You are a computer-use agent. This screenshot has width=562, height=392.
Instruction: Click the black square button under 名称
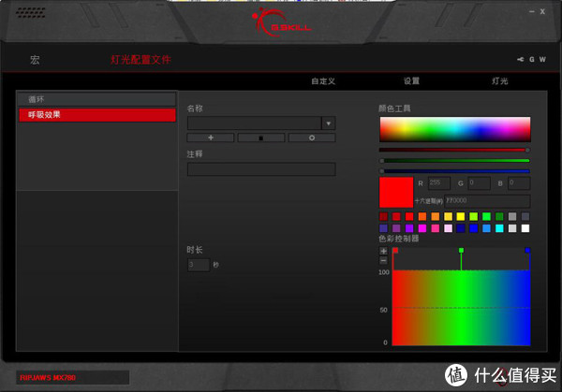click(x=261, y=138)
